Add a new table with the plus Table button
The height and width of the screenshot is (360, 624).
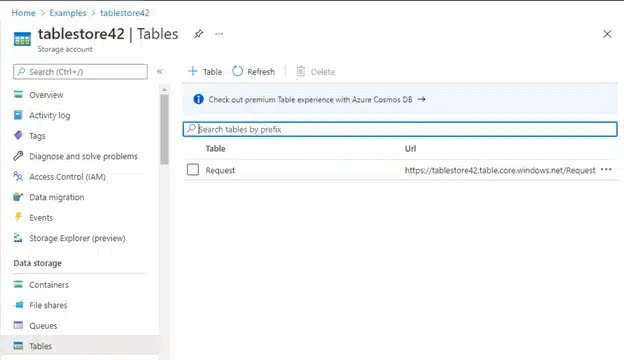coord(205,72)
